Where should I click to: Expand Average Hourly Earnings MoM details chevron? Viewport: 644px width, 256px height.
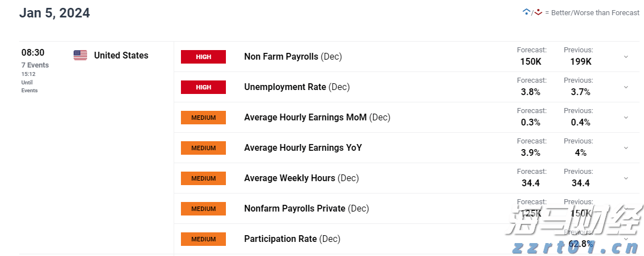point(626,118)
